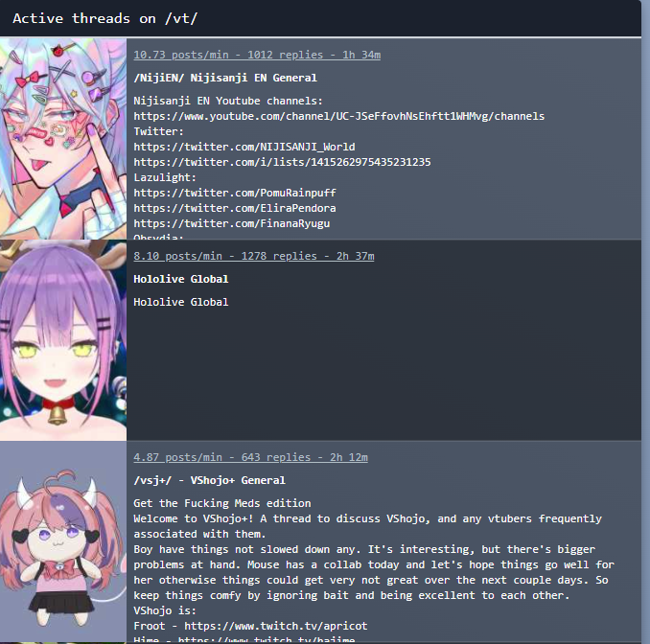Click the Hololive Global description text
The image size is (650, 644).
click(x=181, y=302)
